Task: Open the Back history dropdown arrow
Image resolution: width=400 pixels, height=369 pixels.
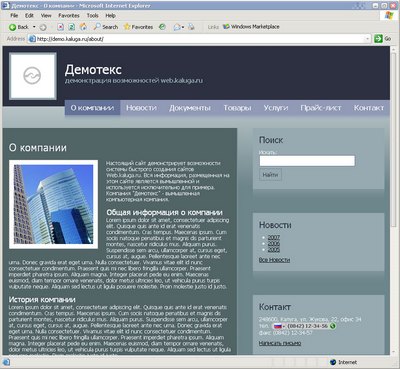Action: 34,27
